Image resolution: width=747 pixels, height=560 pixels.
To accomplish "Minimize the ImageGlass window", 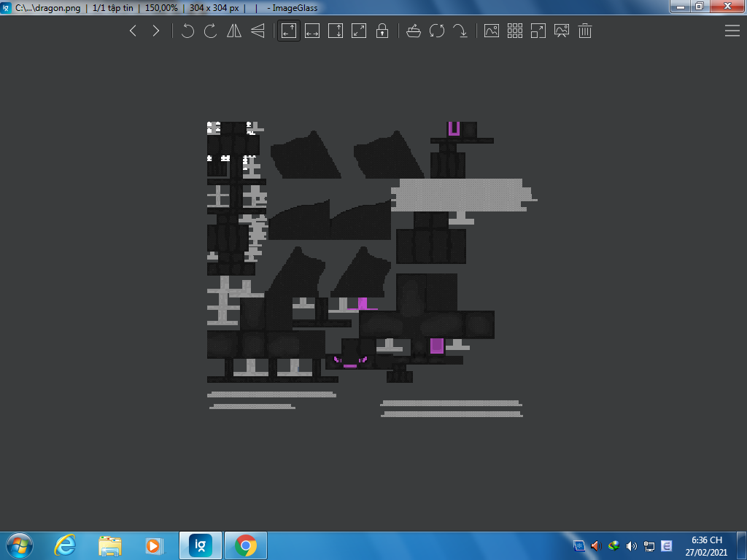I will coord(681,6).
